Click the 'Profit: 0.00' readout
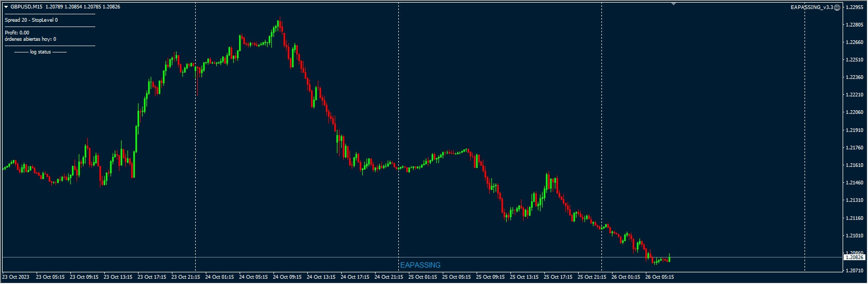This screenshot has height=284, width=868. click(x=17, y=33)
